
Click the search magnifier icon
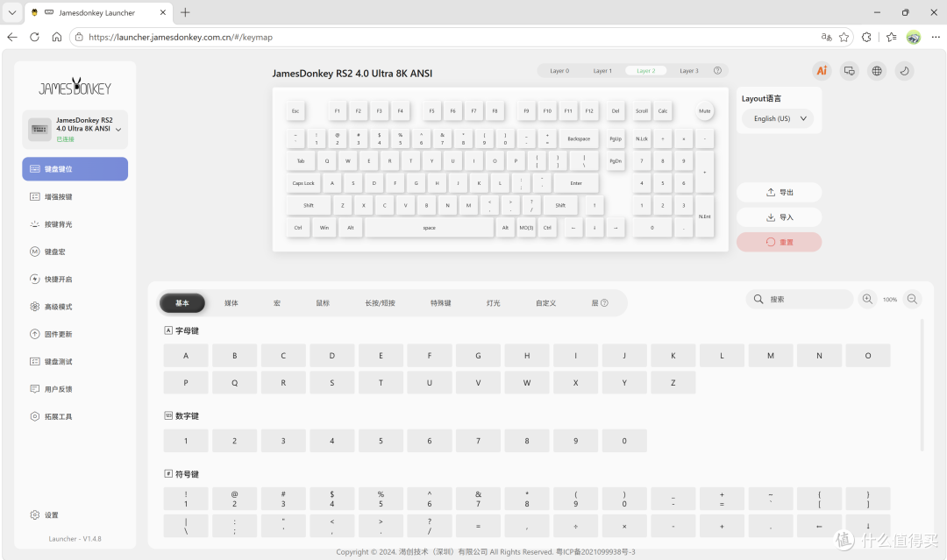(758, 299)
